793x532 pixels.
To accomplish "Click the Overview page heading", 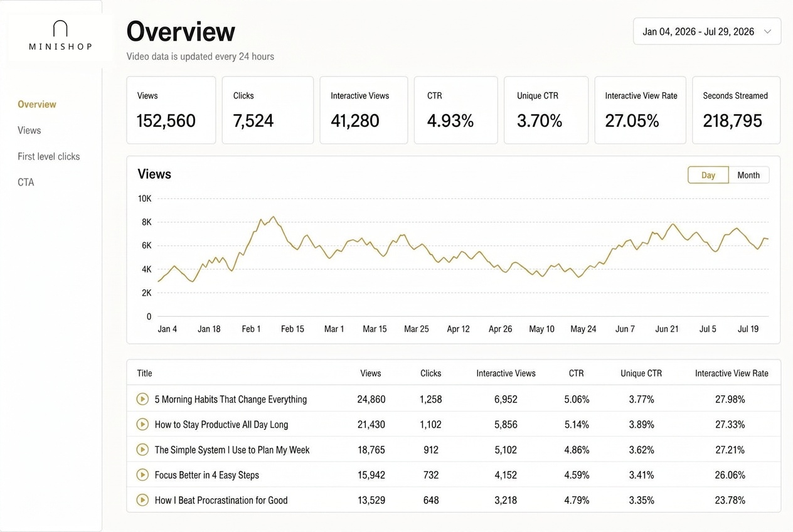I will coord(181,31).
